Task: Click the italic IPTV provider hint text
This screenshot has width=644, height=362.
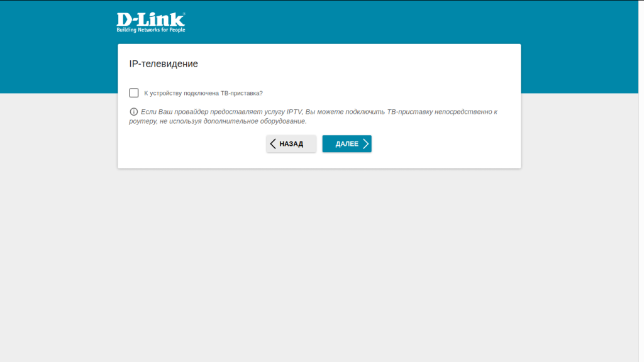Action: pyautogui.click(x=313, y=116)
